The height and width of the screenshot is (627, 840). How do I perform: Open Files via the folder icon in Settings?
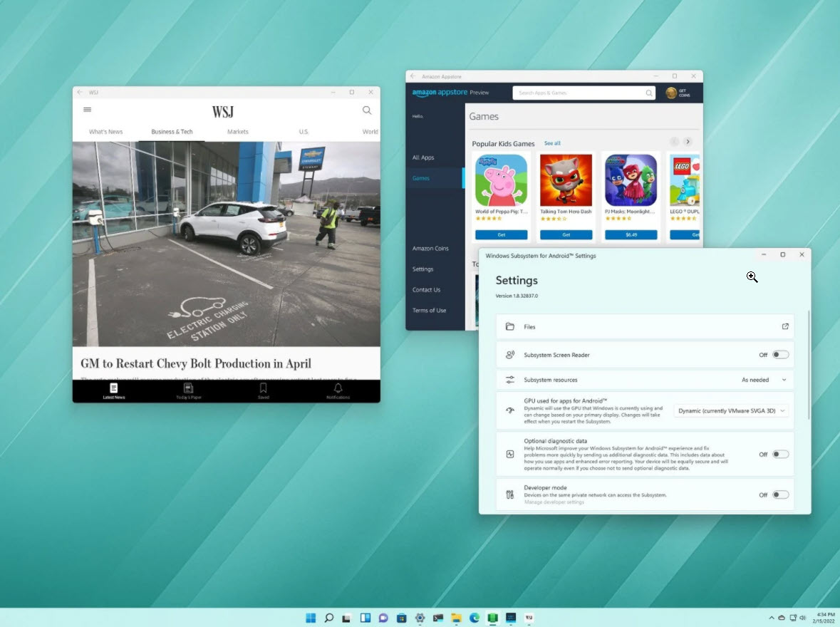(509, 326)
